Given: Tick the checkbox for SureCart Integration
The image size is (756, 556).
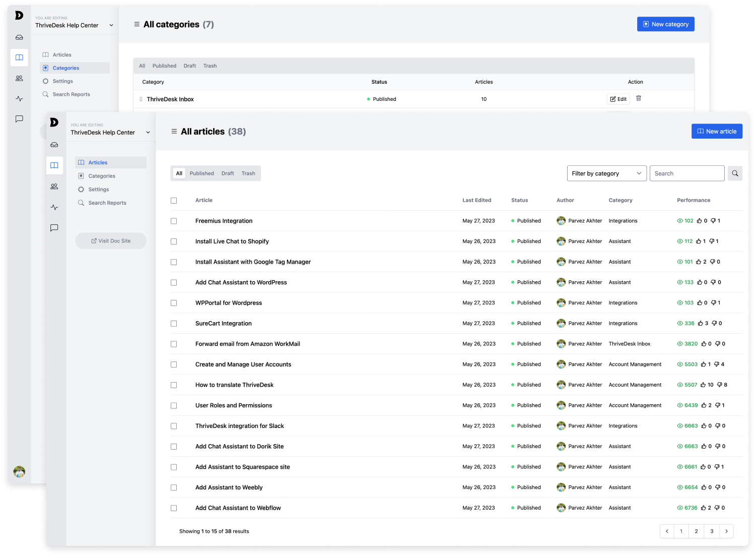Looking at the screenshot, I should pos(174,323).
